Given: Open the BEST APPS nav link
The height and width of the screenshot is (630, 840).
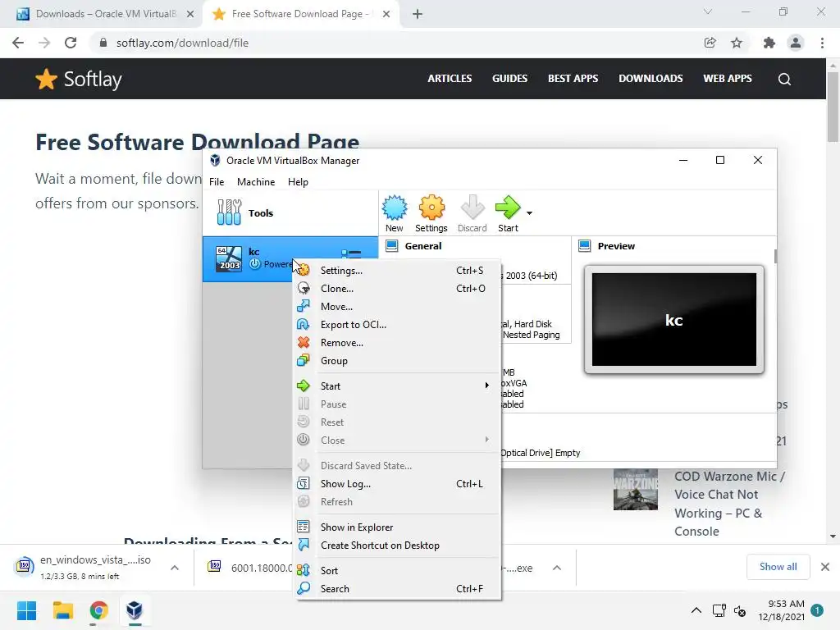Looking at the screenshot, I should tap(573, 78).
